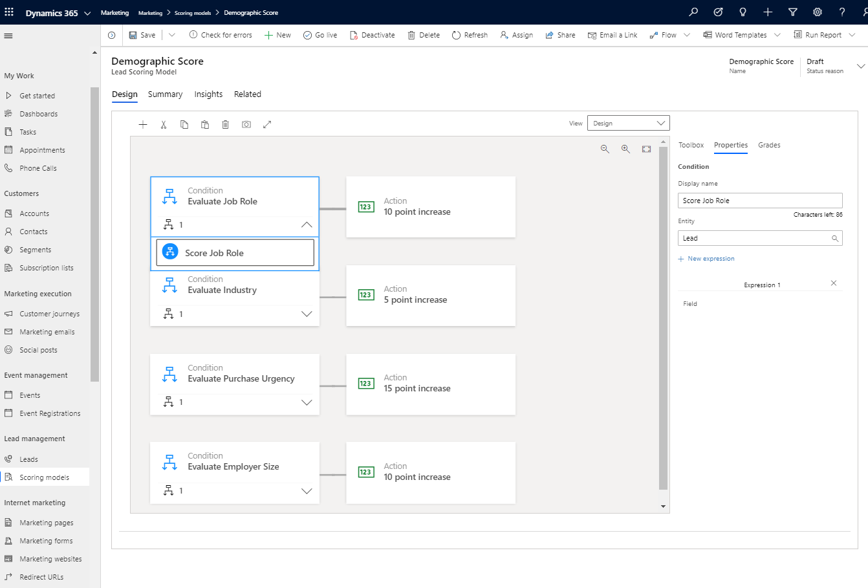This screenshot has width=868, height=588.
Task: Click the copy icon in designer toolbar
Action: pos(184,124)
